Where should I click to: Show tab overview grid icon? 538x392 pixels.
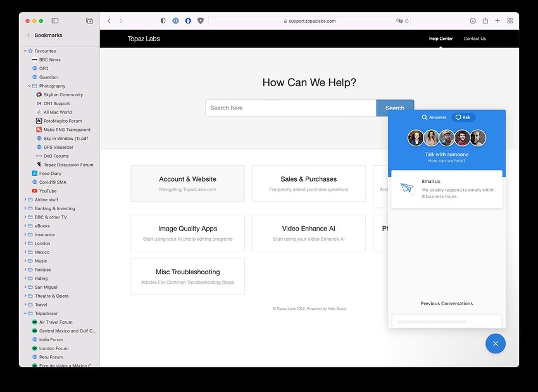click(510, 21)
